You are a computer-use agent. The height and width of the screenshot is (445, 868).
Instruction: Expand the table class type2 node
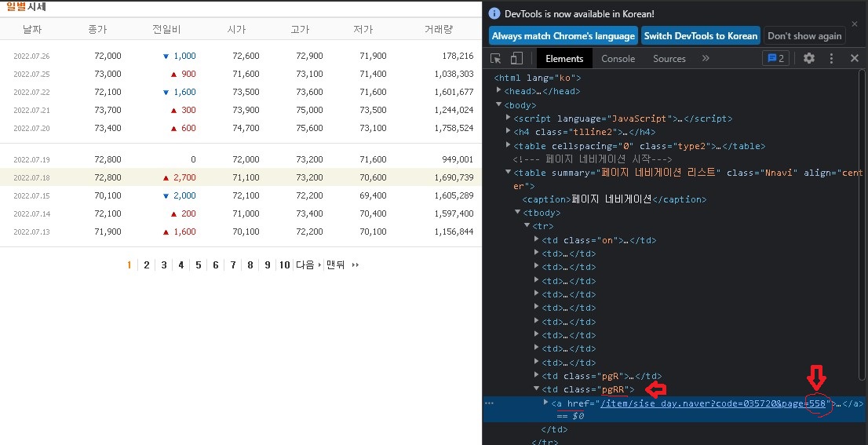[509, 145]
